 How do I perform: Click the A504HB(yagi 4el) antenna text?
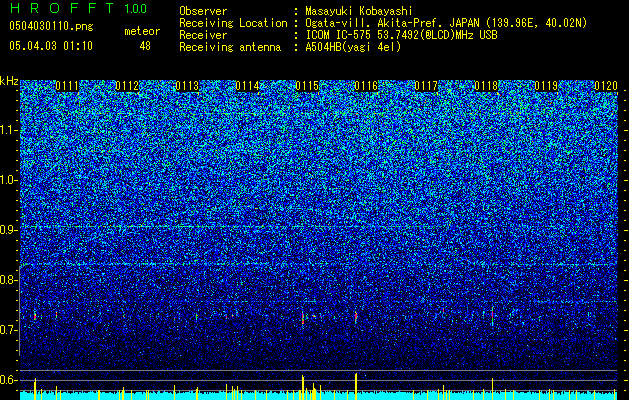point(353,47)
